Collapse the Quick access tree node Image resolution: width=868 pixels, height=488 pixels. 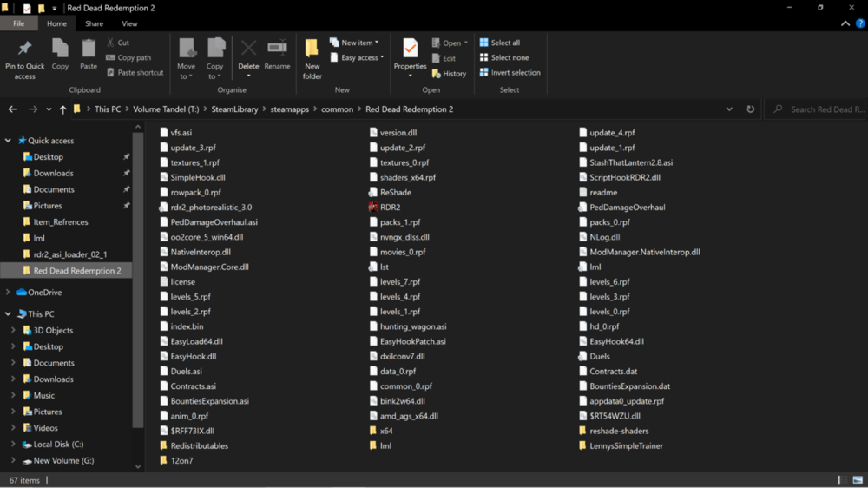coord(9,141)
